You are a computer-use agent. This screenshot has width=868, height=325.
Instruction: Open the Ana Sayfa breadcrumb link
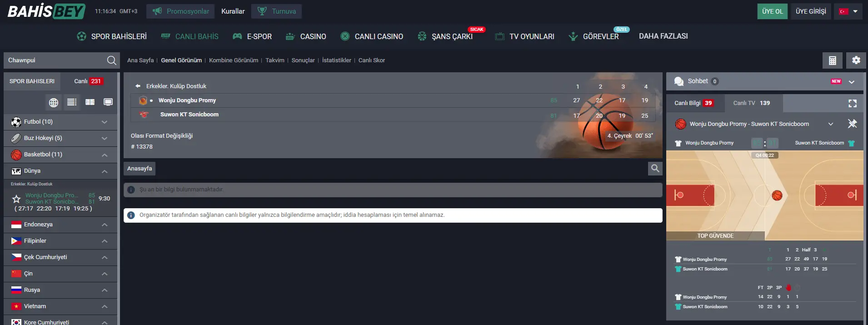140,60
